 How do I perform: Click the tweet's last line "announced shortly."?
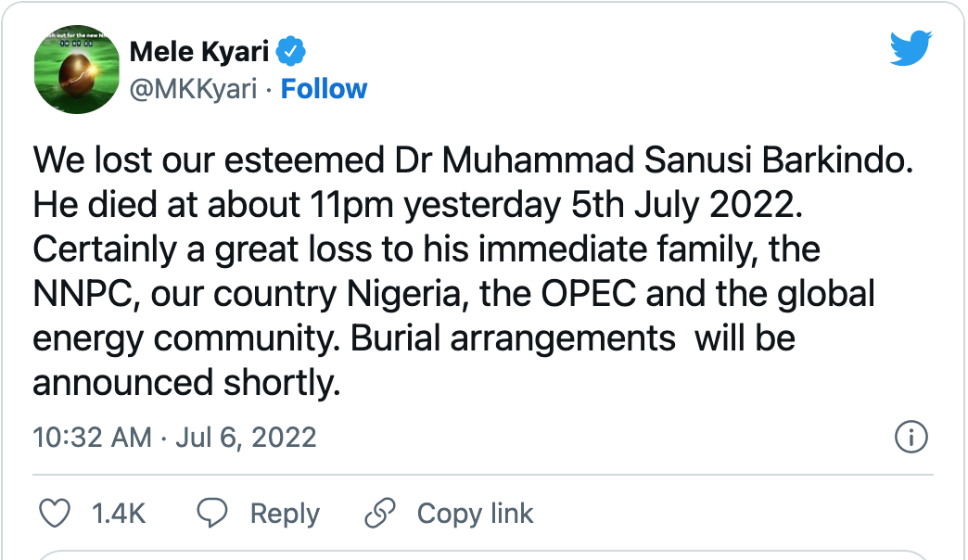(x=187, y=381)
